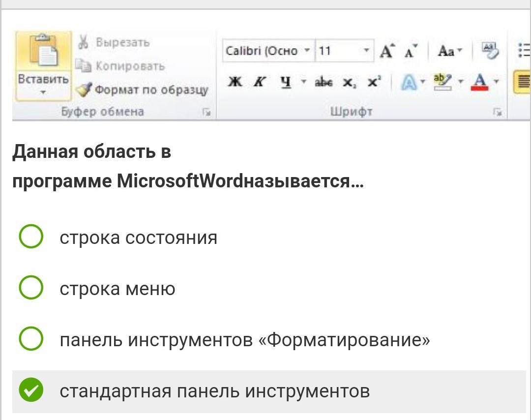
Task: Open the Вставить paste options arrow
Action: tap(43, 92)
